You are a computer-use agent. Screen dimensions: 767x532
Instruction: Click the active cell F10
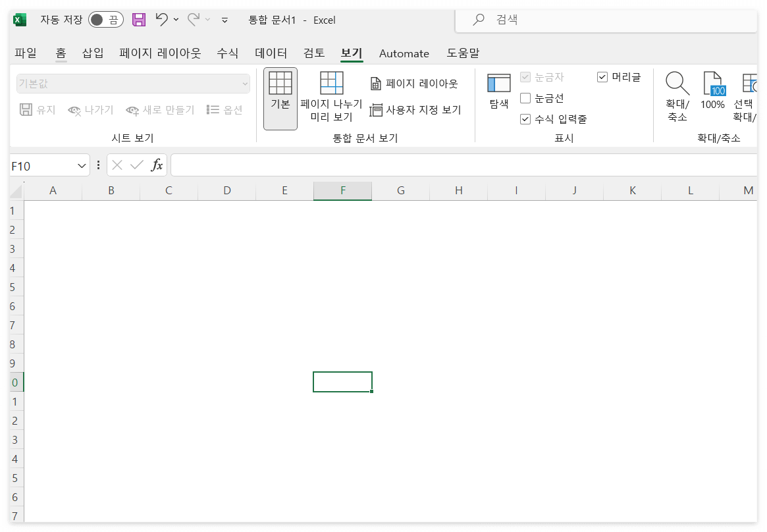[343, 382]
